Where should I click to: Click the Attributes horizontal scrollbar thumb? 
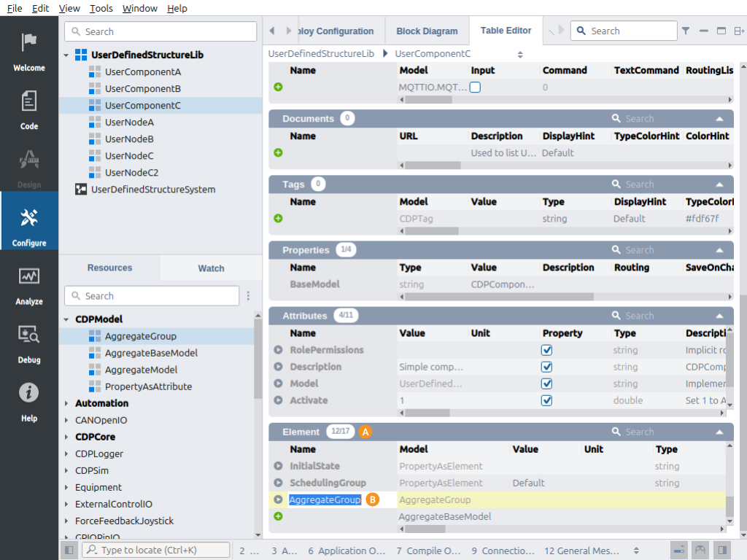(427, 413)
